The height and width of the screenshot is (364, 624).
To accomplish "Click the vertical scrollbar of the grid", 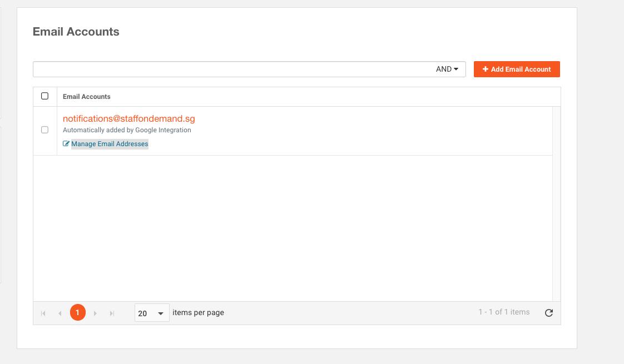I will click(556, 204).
